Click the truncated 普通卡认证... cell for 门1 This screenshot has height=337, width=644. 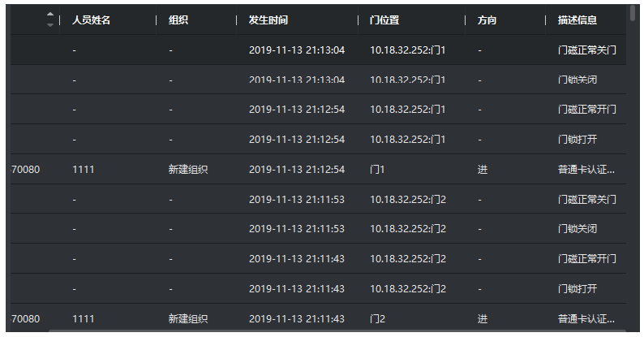[586, 170]
